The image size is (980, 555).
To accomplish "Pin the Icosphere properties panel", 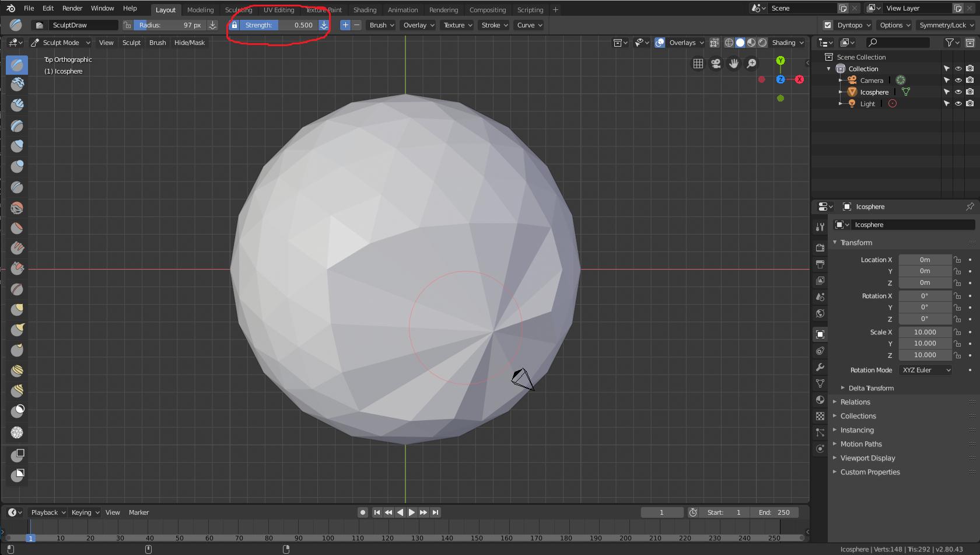I will click(970, 207).
